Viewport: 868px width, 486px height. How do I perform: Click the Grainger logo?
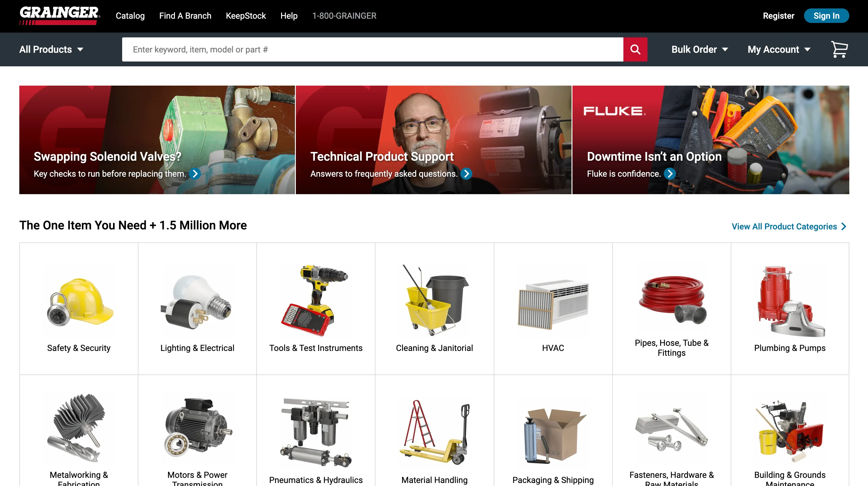click(60, 15)
